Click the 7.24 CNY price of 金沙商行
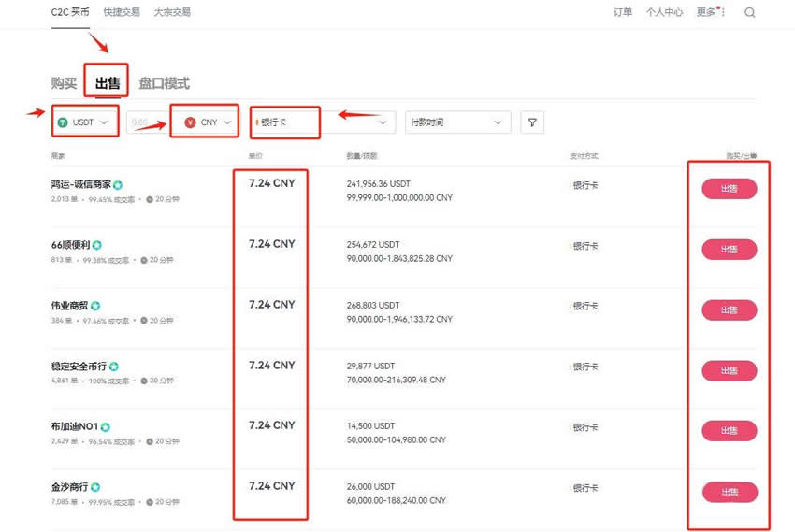795x532 pixels. click(272, 486)
